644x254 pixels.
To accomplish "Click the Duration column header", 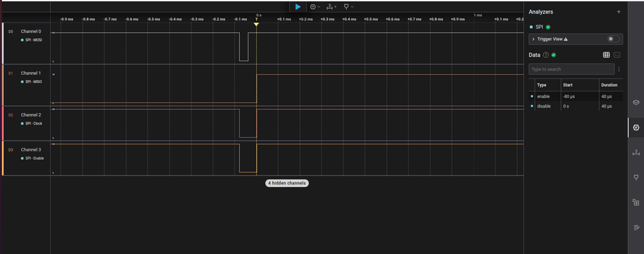I will coord(609,85).
